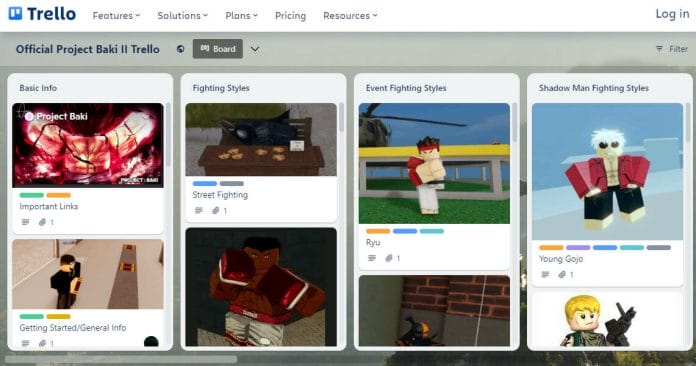This screenshot has width=696, height=366.
Task: Expand the board views chevron
Action: pos(255,49)
